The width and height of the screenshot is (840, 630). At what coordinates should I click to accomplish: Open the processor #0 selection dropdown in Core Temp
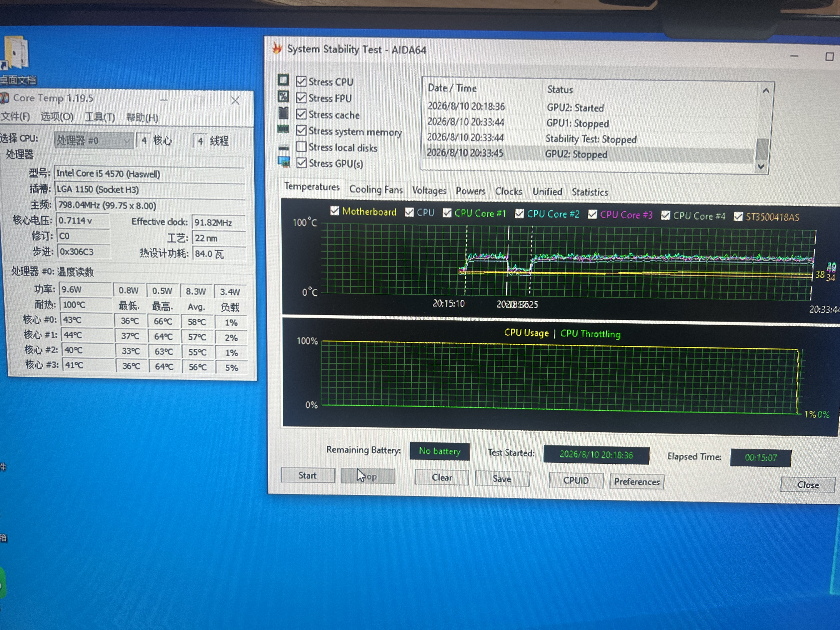coord(94,140)
